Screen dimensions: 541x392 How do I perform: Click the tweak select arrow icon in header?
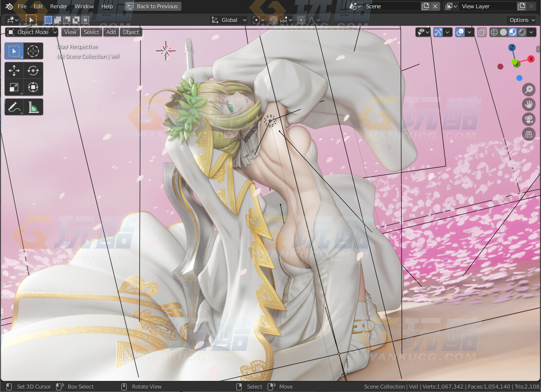coord(31,20)
